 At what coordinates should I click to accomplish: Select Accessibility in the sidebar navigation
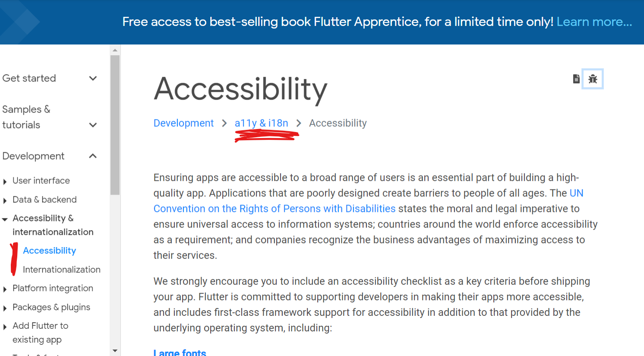[49, 250]
